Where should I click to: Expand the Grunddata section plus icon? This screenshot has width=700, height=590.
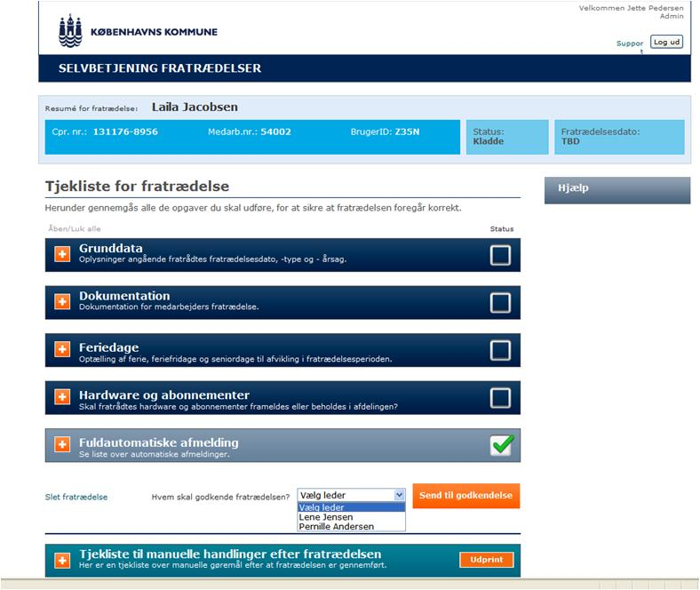(x=62, y=254)
